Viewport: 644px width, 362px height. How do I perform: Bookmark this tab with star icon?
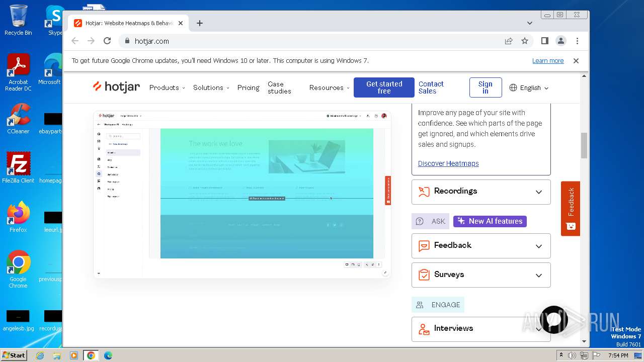(525, 41)
